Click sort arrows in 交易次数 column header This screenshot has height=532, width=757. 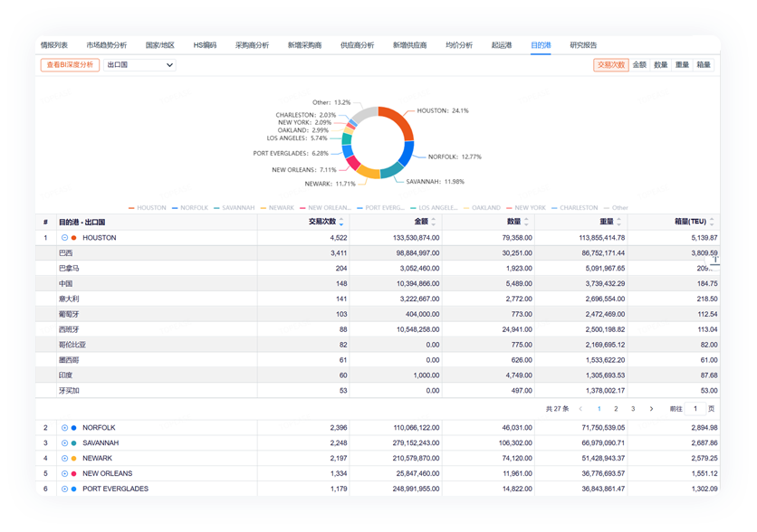pos(341,222)
